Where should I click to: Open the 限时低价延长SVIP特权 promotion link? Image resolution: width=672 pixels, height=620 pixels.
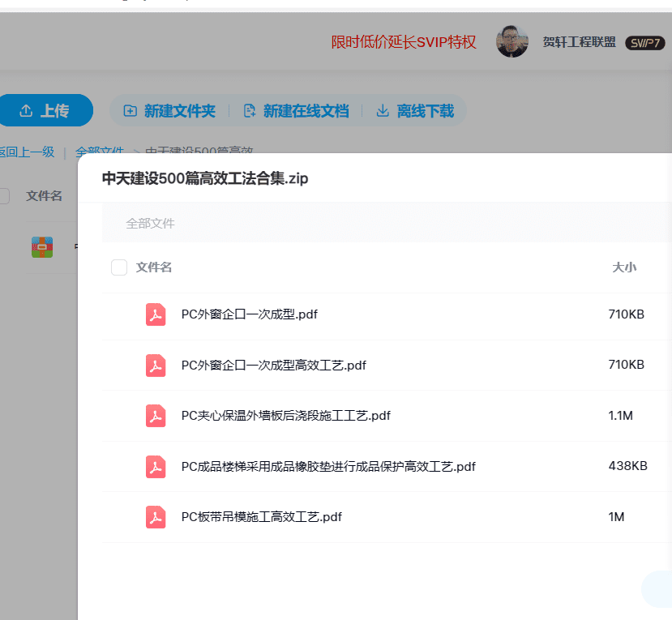[x=404, y=42]
